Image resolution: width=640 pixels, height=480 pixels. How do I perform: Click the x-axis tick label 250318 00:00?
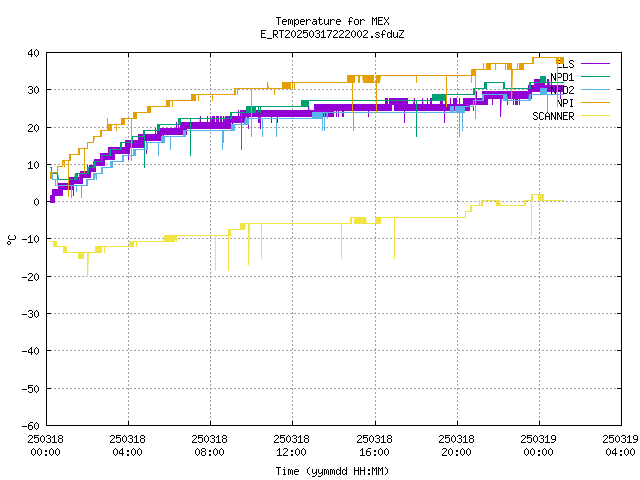[45, 446]
